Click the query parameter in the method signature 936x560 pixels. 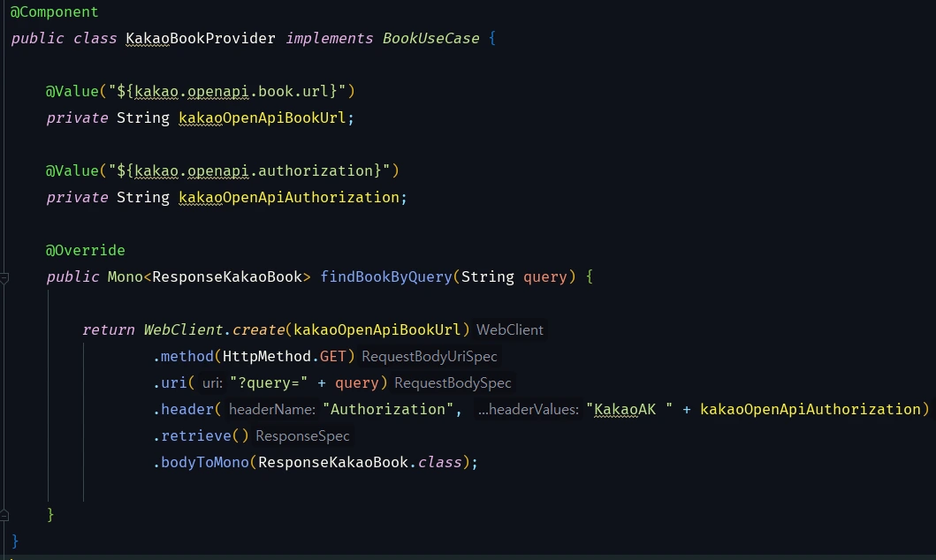[545, 277]
